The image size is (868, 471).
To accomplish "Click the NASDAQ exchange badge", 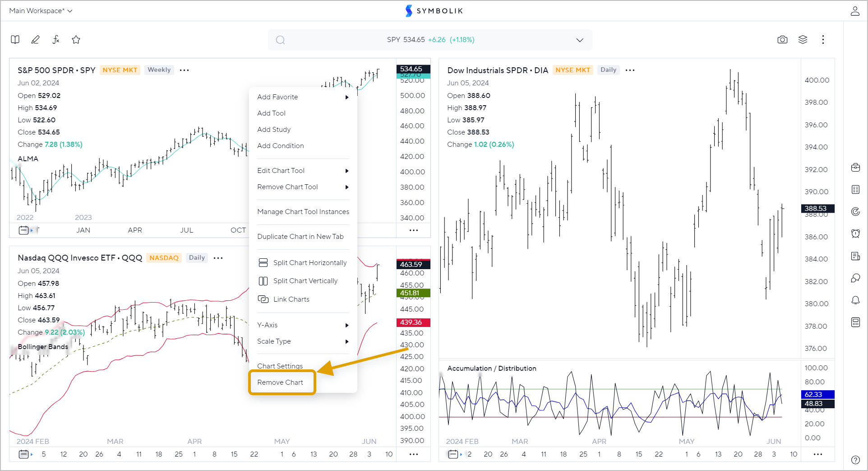I will (164, 258).
